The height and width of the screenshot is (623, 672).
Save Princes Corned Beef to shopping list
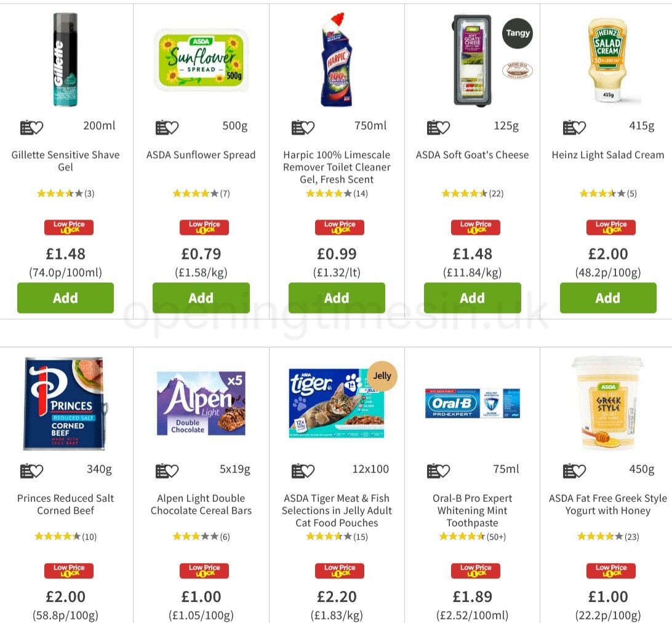(27, 470)
